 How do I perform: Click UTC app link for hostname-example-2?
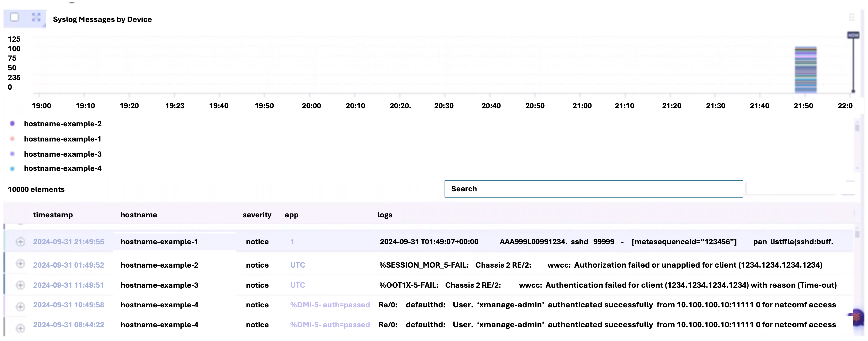[298, 265]
